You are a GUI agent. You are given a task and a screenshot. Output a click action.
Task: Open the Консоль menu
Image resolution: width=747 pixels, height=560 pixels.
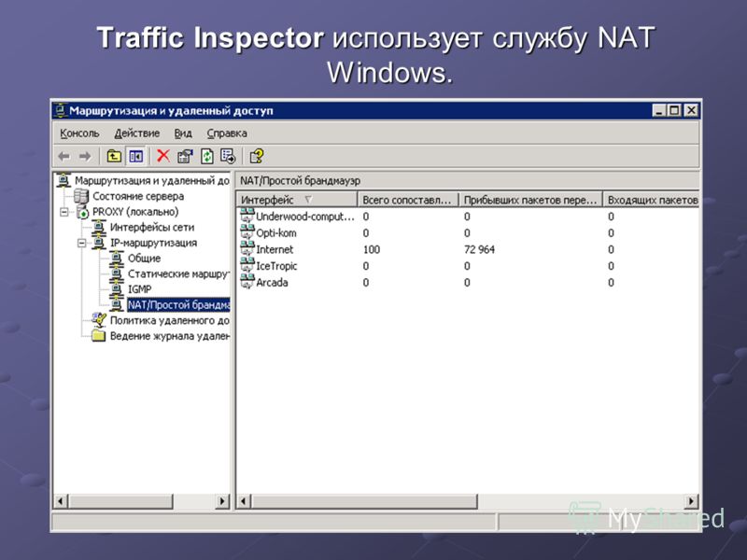(x=79, y=133)
